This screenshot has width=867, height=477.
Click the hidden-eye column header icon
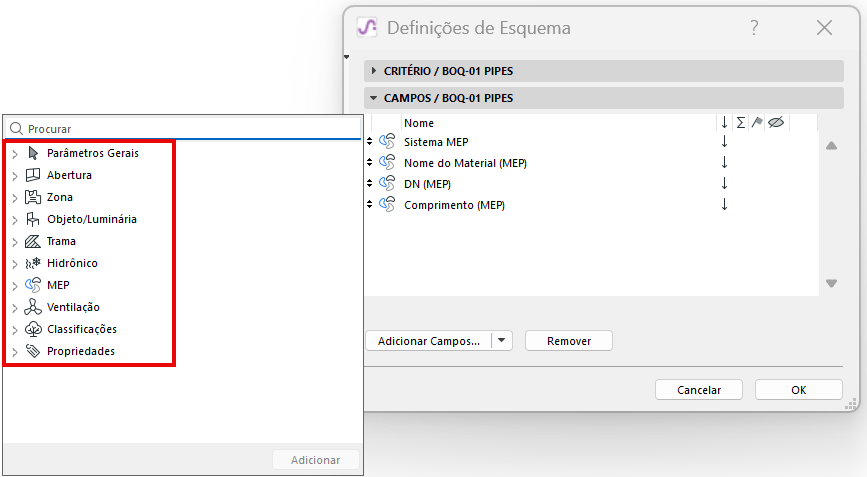pos(776,122)
